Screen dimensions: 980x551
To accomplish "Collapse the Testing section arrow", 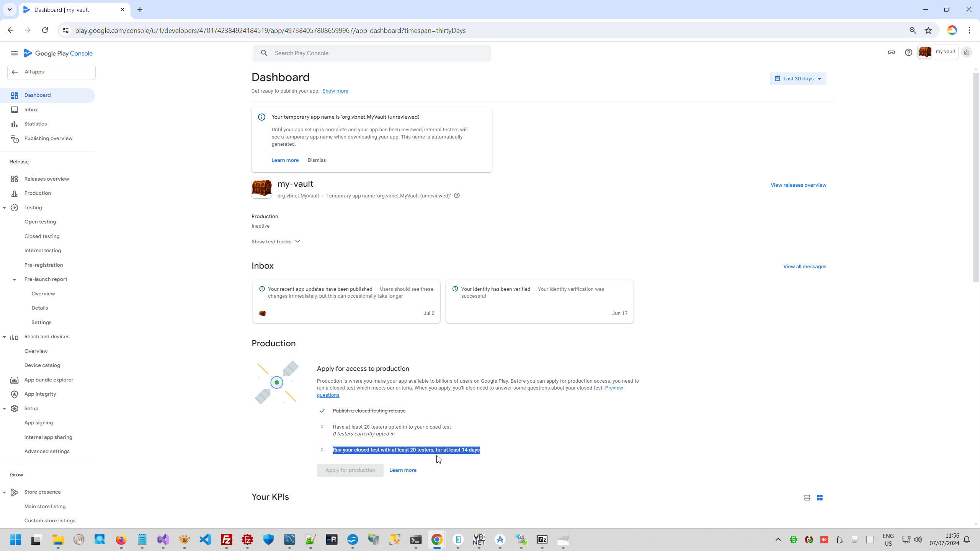I will click(5, 208).
